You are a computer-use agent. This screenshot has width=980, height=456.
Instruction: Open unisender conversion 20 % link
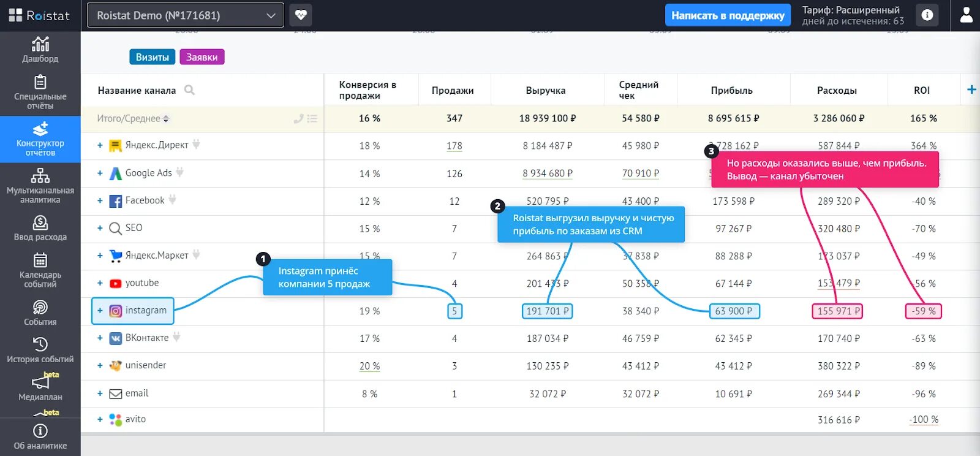pyautogui.click(x=369, y=366)
